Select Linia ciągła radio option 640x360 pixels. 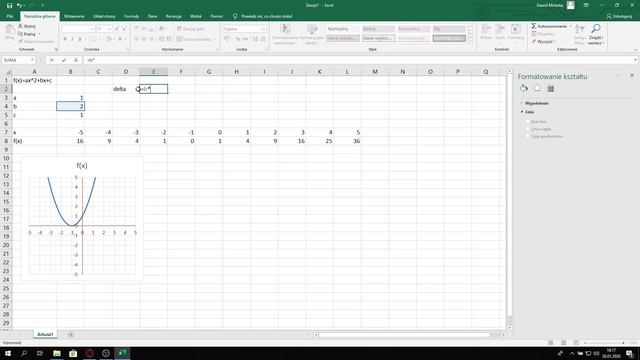tap(527, 129)
